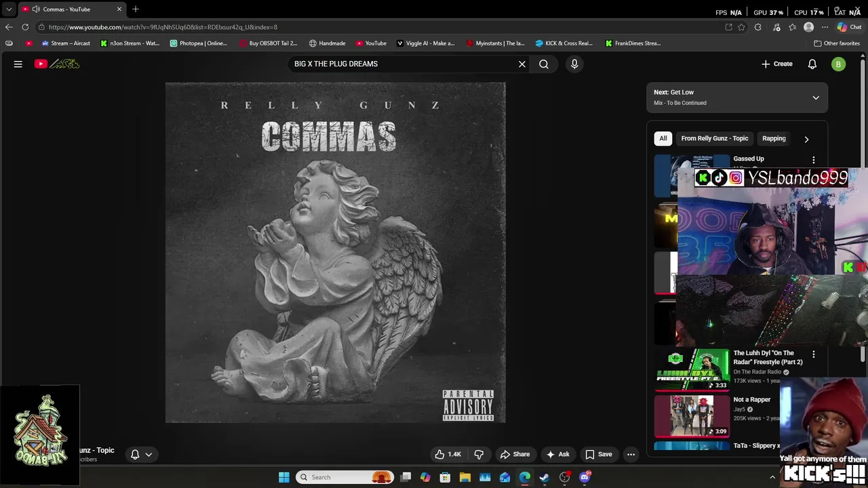The width and height of the screenshot is (868, 488).
Task: Click the Create button
Action: 776,64
